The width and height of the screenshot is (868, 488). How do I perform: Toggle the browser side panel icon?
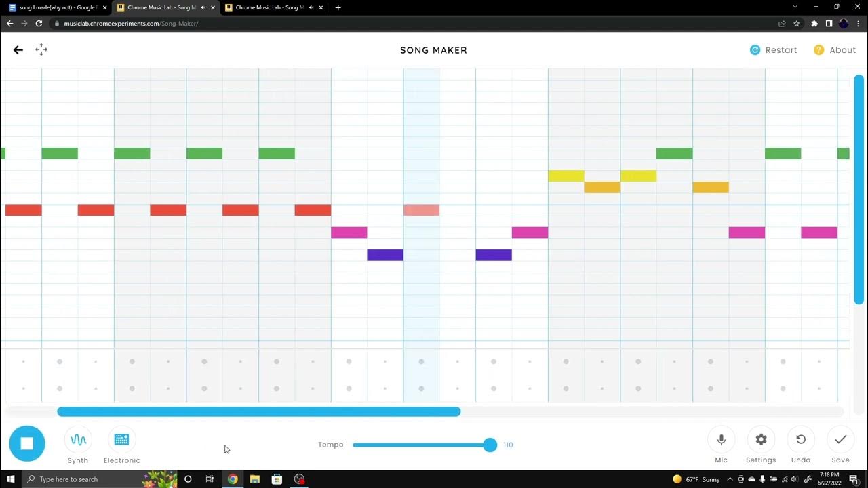pyautogui.click(x=829, y=23)
